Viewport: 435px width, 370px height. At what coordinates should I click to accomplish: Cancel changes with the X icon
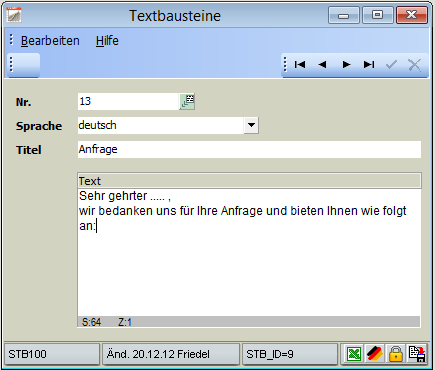coord(414,64)
